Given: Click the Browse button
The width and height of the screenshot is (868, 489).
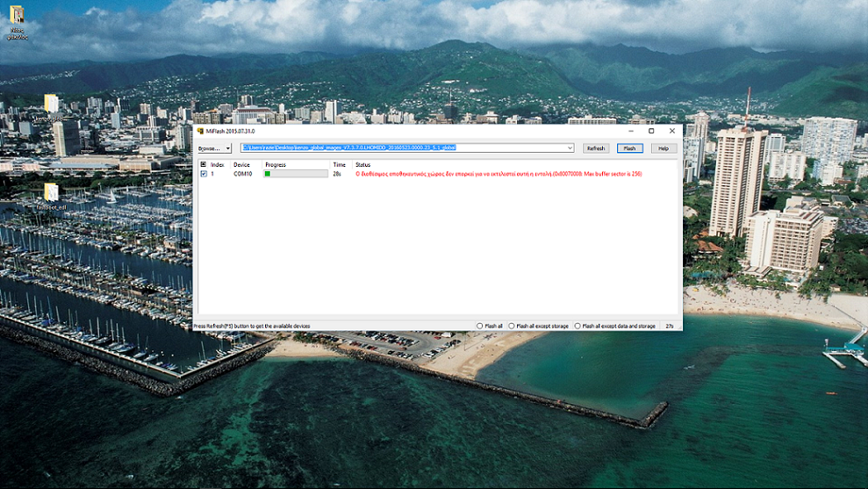Looking at the screenshot, I should 210,148.
